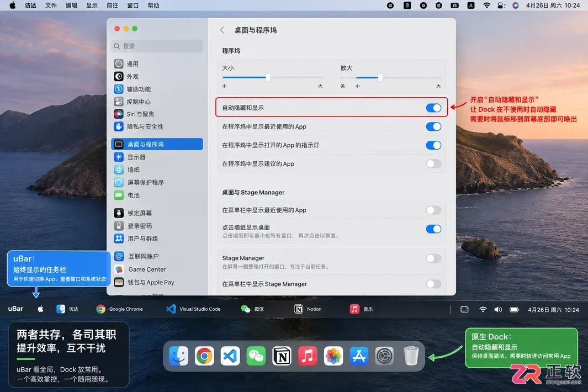Screen dimensions: 588x392
Task: Select 用户与群组 in the sidebar
Action: pos(157,238)
